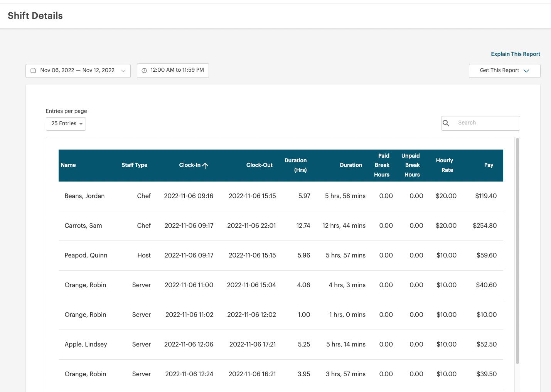Click the sort arrow on Clock-In column

(x=206, y=165)
